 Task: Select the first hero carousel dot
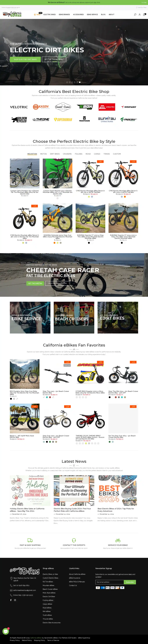point(67,82)
